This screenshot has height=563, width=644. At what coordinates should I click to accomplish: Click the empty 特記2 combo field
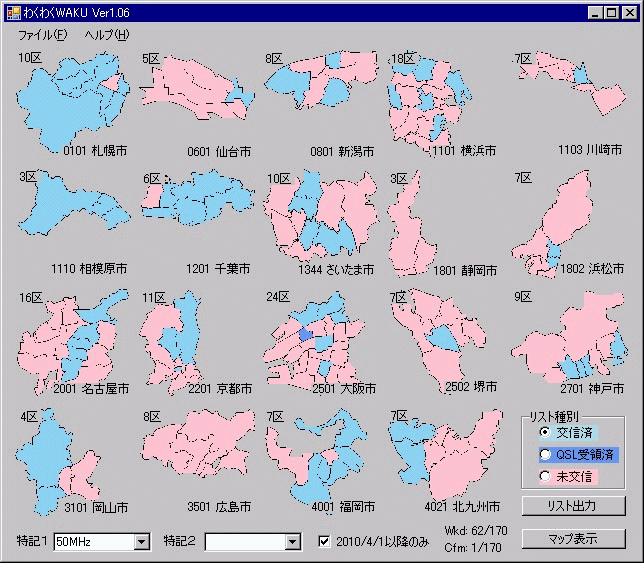pyautogui.click(x=245, y=542)
